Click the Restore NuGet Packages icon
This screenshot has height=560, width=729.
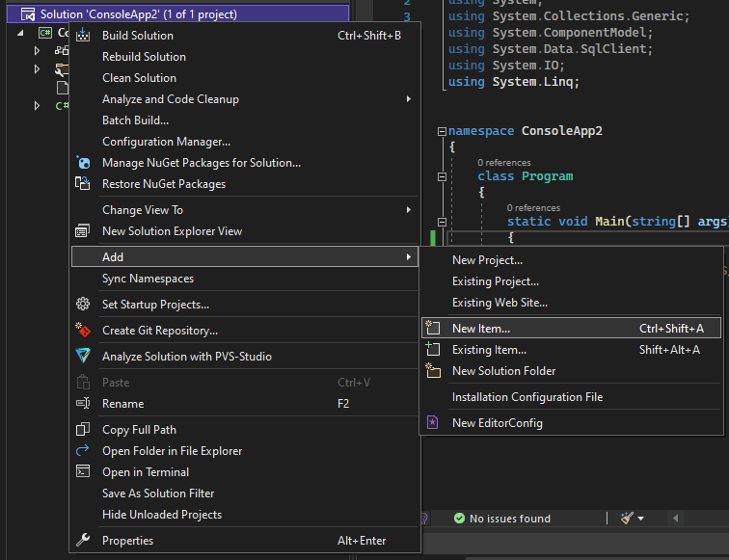tap(84, 184)
